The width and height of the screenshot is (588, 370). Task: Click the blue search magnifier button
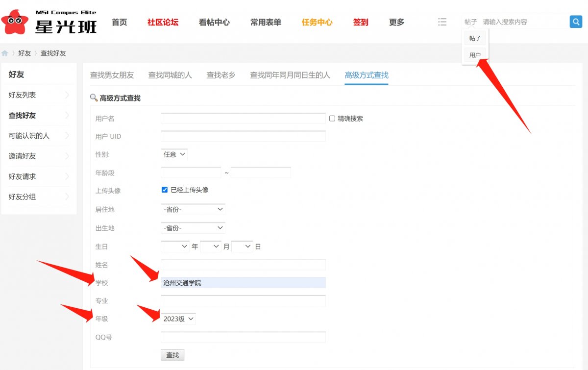tap(575, 22)
